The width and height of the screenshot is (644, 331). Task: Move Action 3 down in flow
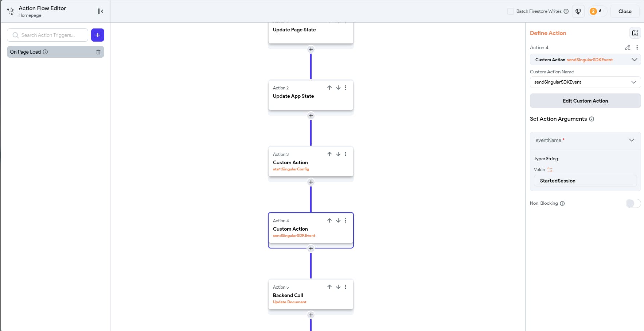(338, 154)
